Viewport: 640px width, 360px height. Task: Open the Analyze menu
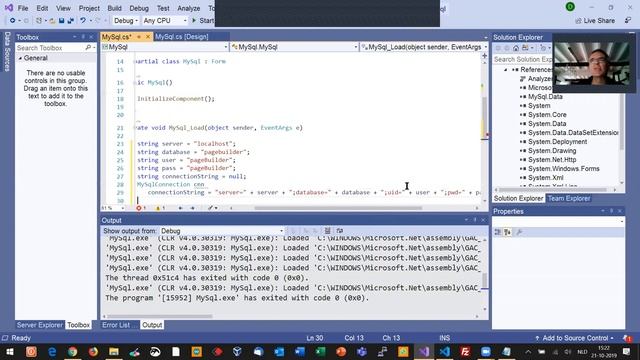point(189,8)
